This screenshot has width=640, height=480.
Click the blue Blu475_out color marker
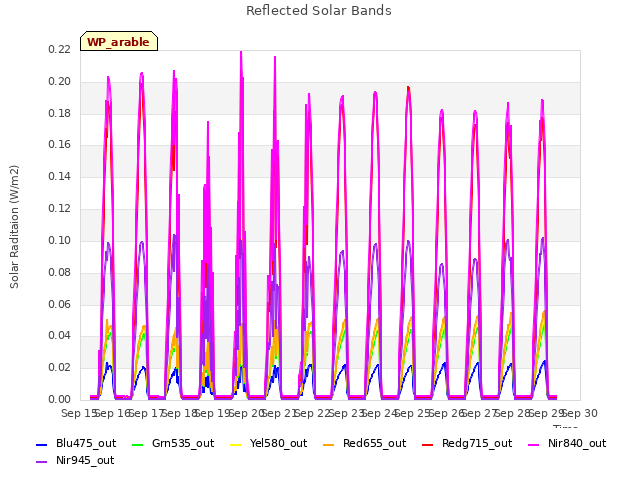[42, 444]
